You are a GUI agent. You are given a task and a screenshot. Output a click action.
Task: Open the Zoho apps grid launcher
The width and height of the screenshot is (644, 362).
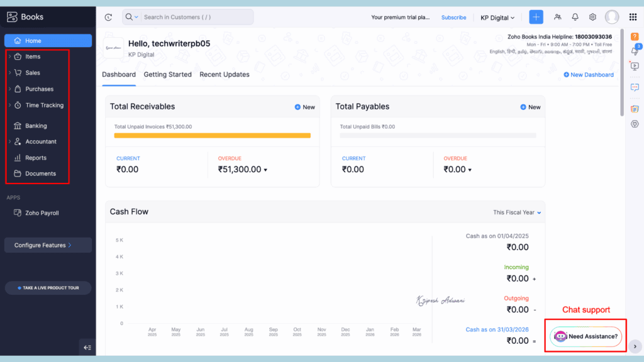coord(633,17)
